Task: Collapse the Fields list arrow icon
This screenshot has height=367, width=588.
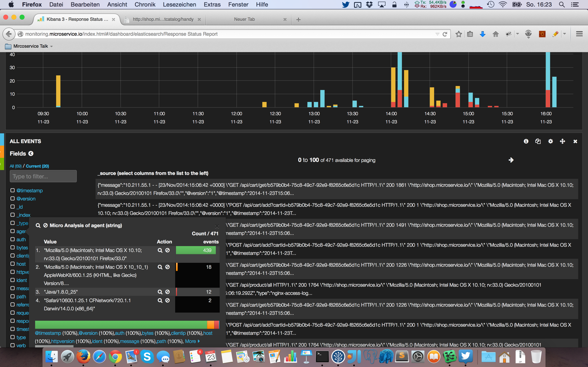Action: click(x=31, y=153)
